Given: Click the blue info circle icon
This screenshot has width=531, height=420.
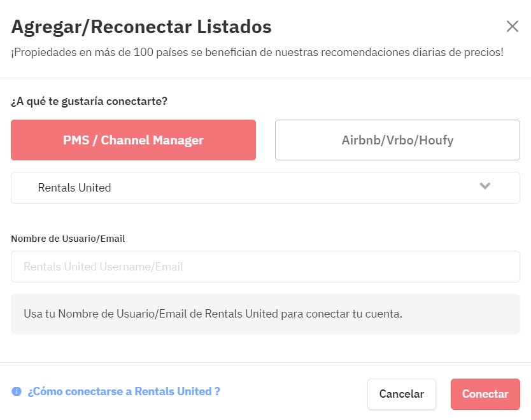Looking at the screenshot, I should point(17,391).
